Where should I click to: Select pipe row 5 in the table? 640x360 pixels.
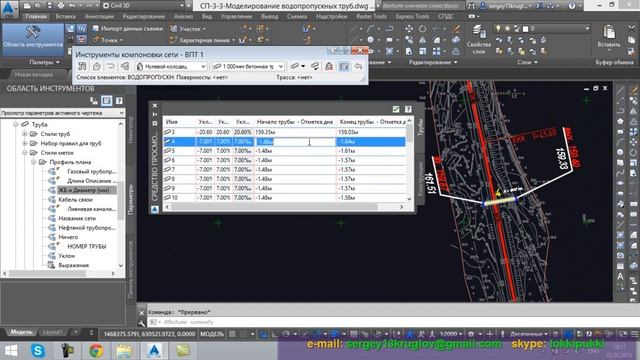284,151
